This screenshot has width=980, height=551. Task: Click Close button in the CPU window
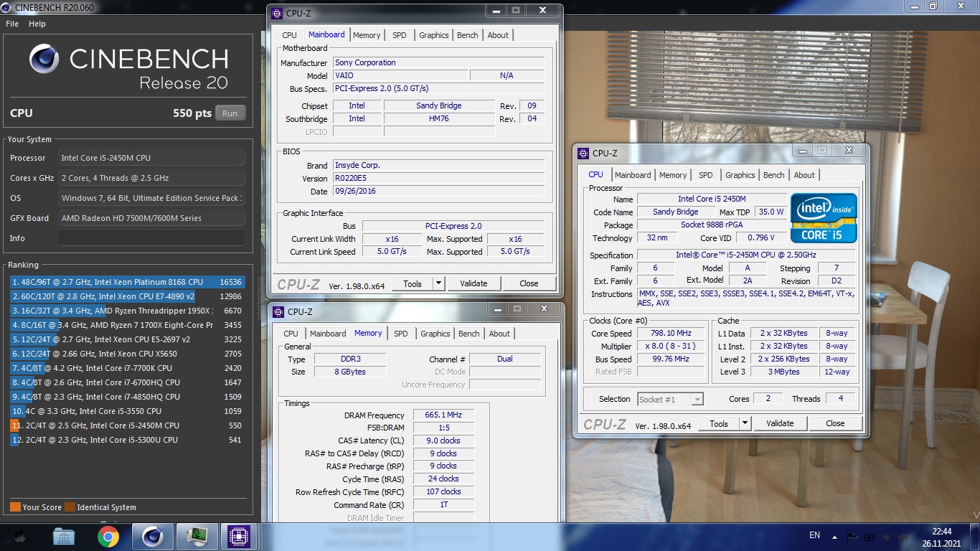(835, 423)
